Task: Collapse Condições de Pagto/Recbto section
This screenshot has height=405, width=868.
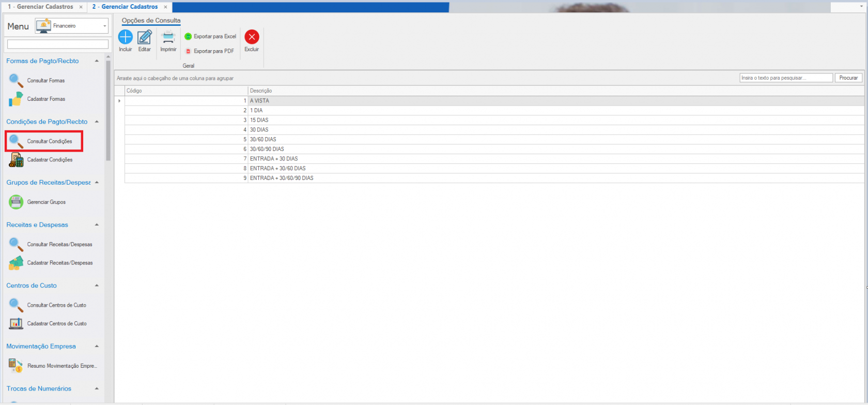Action: (97, 122)
